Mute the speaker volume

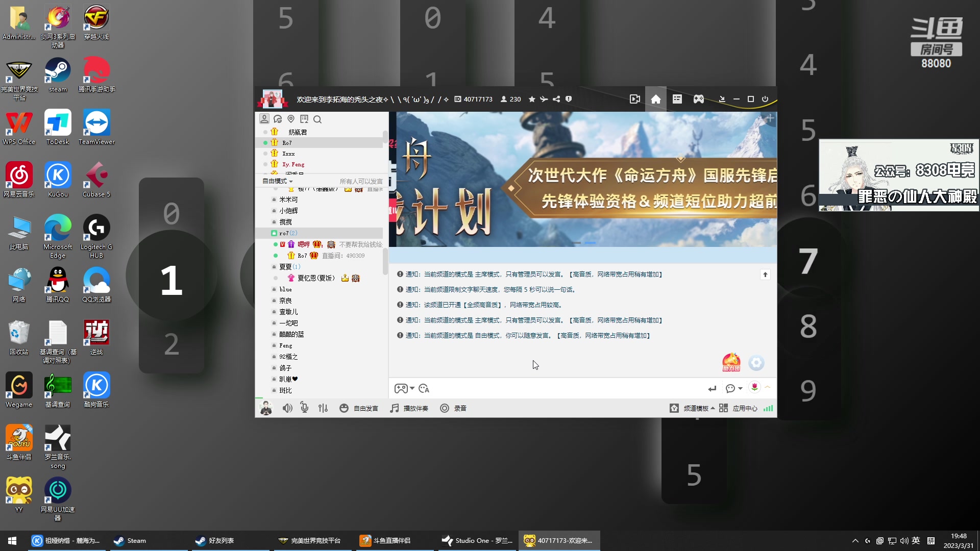[x=287, y=408]
